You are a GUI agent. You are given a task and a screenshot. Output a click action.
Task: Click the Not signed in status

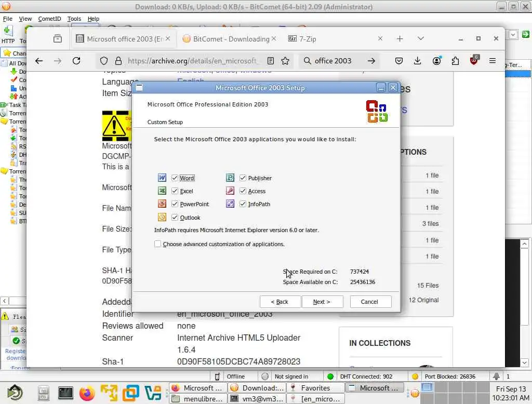[x=291, y=376]
